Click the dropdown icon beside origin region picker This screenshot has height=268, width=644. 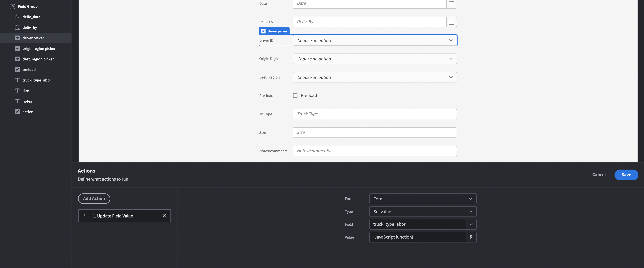point(17,48)
